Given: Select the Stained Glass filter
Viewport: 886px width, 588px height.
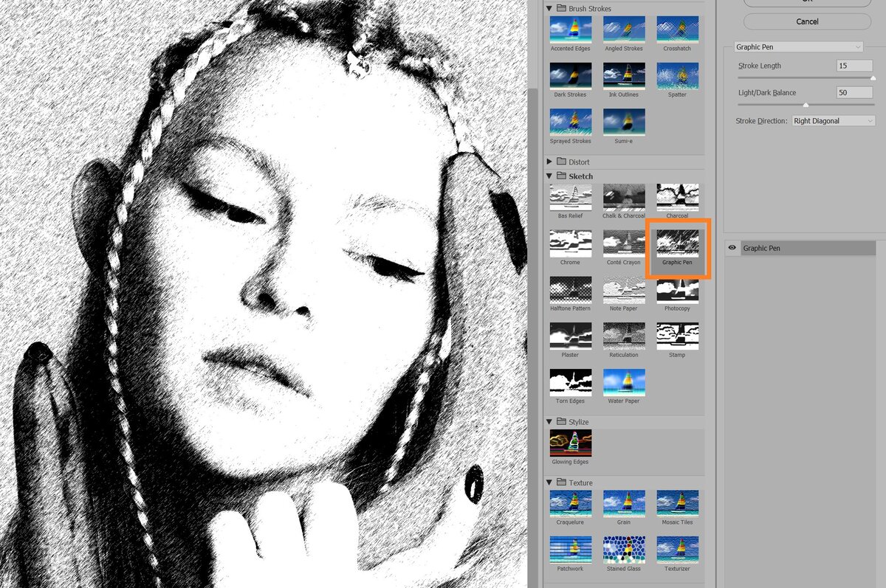Looking at the screenshot, I should pyautogui.click(x=624, y=550).
